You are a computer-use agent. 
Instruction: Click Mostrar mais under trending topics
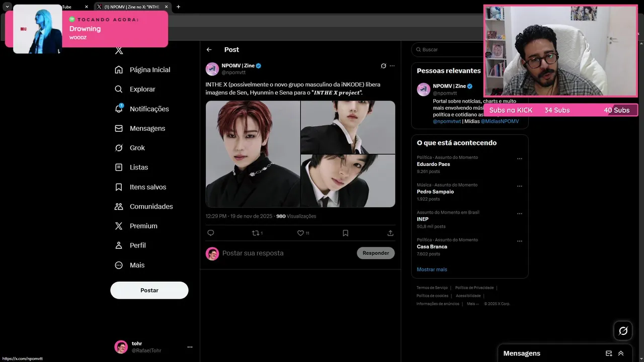click(432, 269)
